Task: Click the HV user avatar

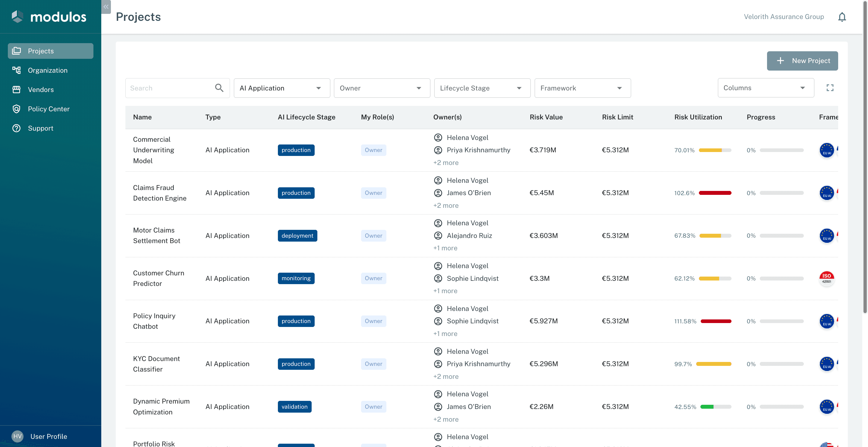Action: [17, 436]
